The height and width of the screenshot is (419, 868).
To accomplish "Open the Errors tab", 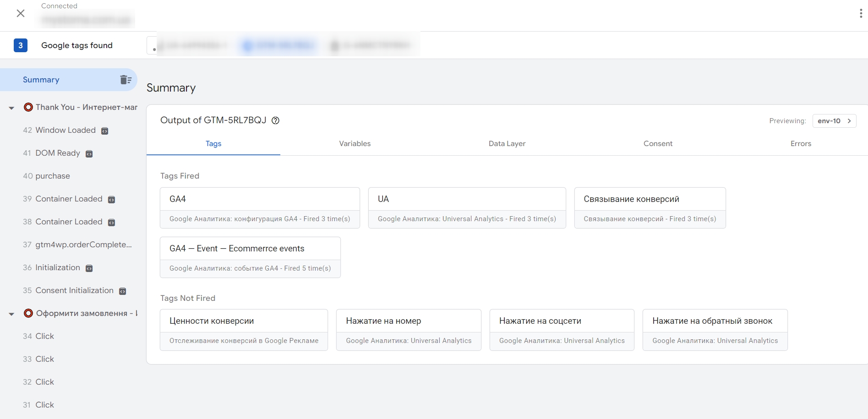I will pyautogui.click(x=800, y=144).
